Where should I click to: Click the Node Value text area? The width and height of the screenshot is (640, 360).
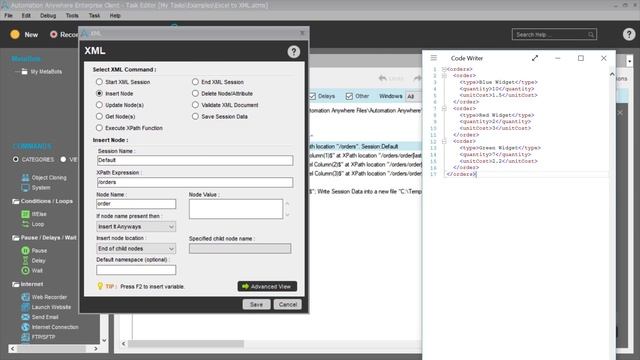(236, 209)
